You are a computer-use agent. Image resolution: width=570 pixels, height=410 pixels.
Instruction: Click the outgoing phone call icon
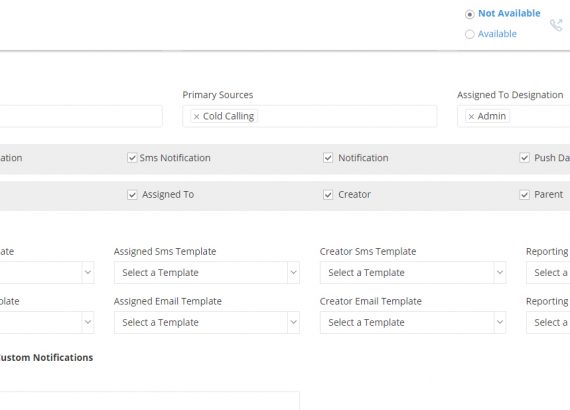(x=556, y=25)
